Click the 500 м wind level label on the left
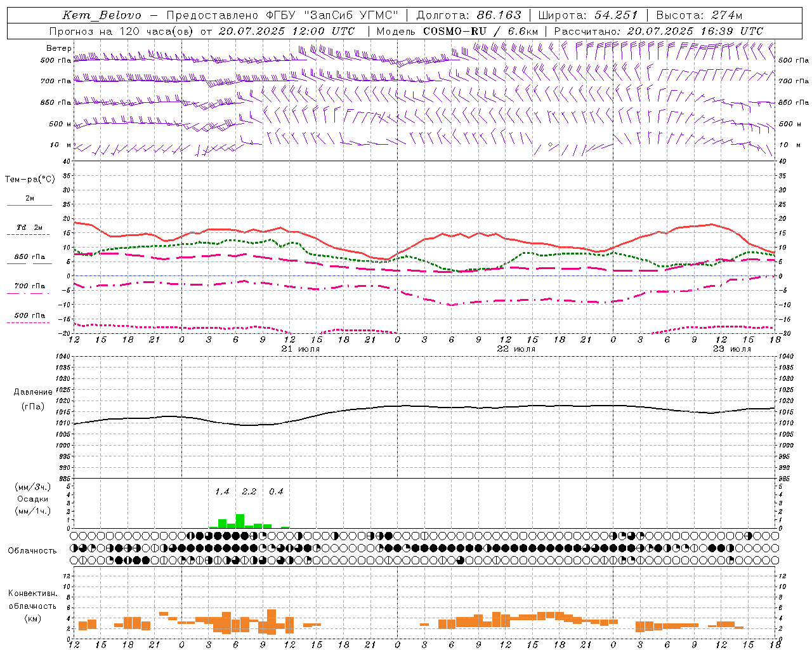Screen dimensions: 812x650 pyautogui.click(x=60, y=124)
